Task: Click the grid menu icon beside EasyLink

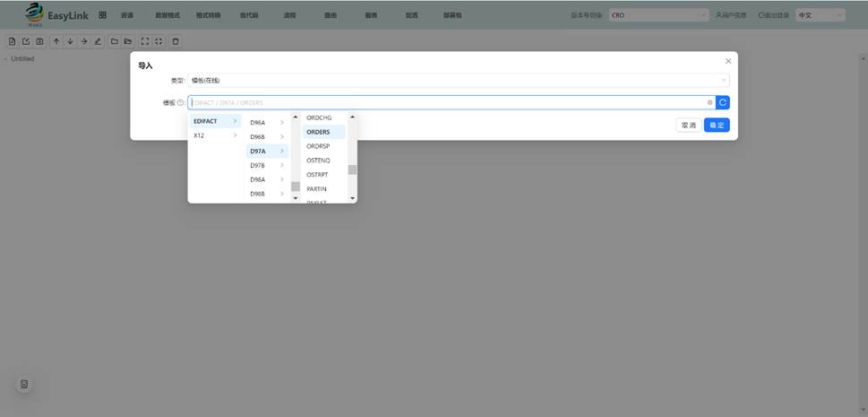Action: point(103,15)
